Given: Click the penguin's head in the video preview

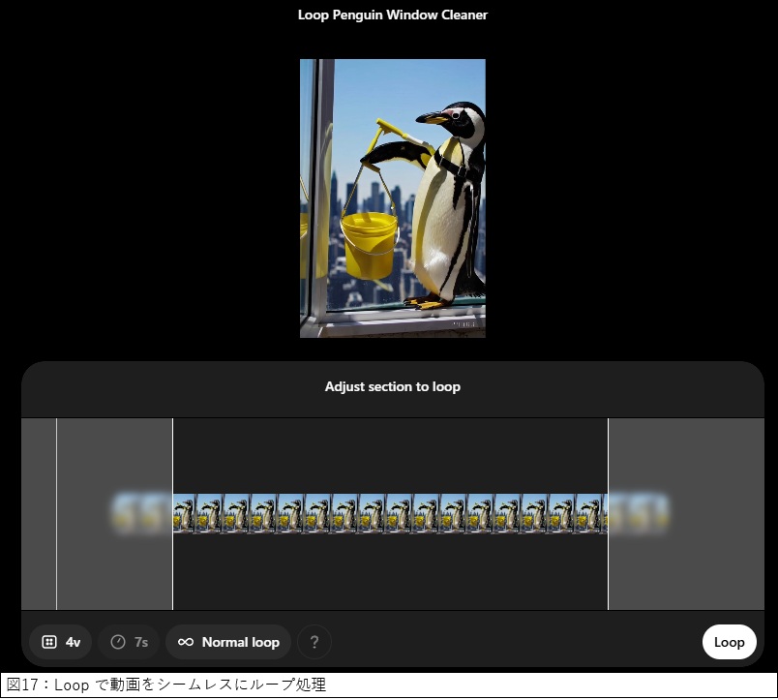Looking at the screenshot, I should click(x=461, y=121).
